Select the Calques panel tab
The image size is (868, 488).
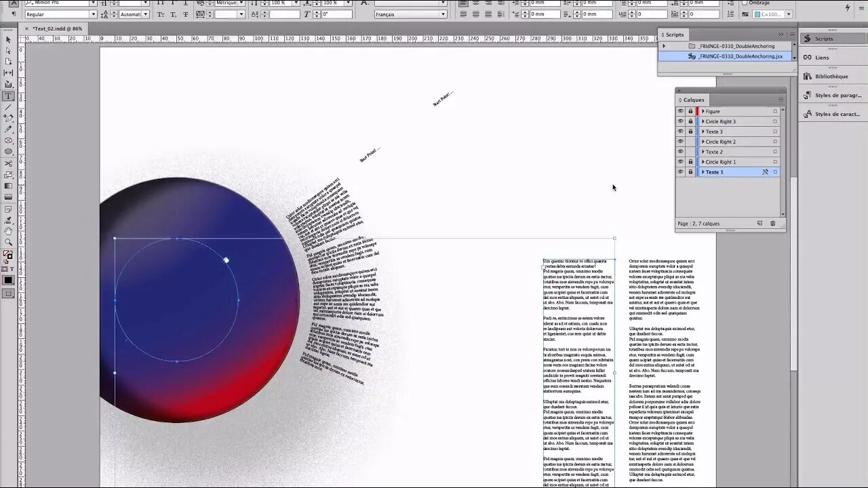[693, 100]
